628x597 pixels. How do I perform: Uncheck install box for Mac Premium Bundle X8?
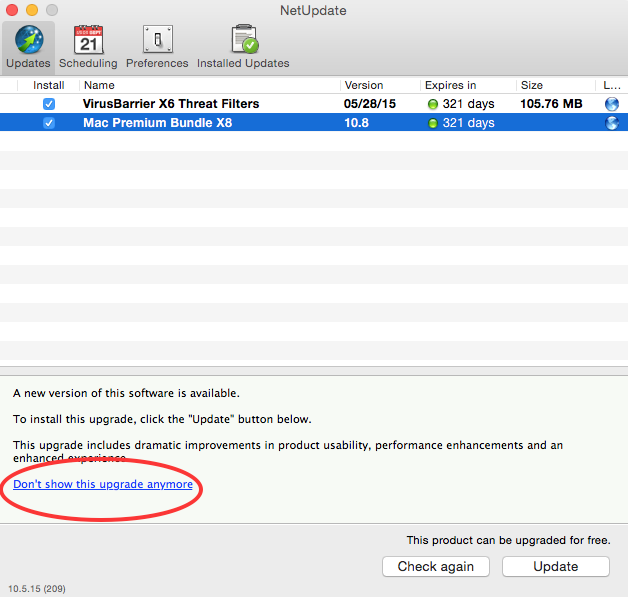[49, 123]
